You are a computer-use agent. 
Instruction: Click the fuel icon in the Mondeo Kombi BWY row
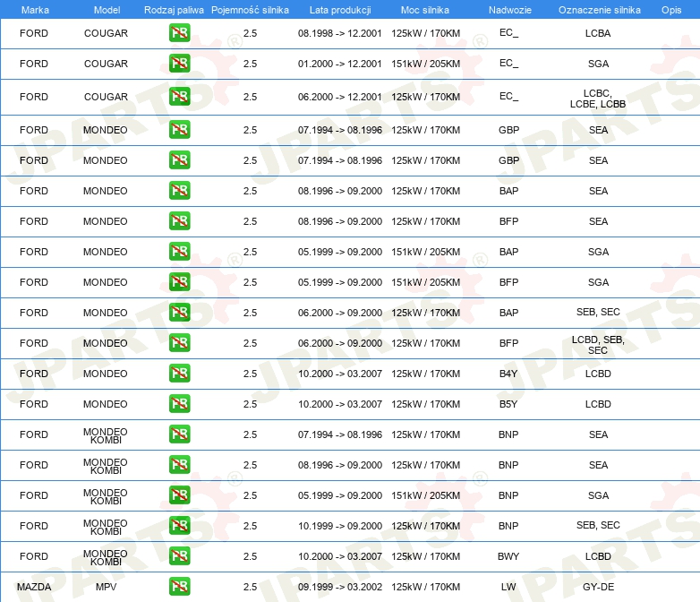coord(179,556)
